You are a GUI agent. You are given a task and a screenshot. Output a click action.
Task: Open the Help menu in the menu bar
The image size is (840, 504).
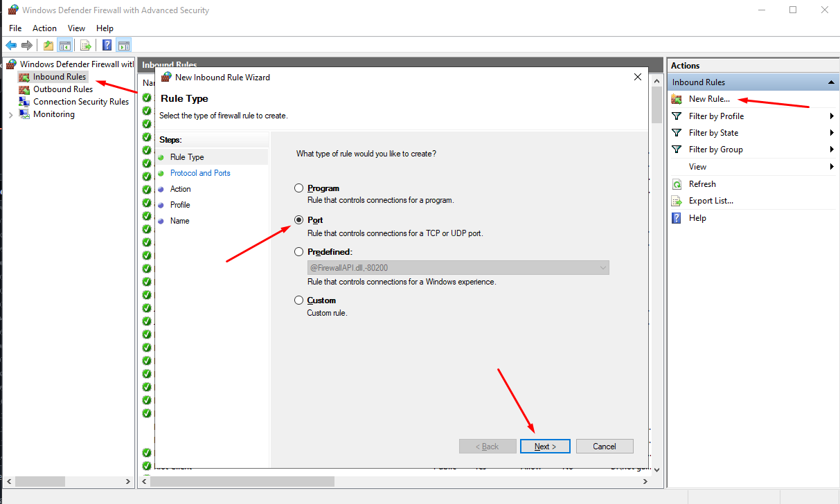tap(105, 28)
